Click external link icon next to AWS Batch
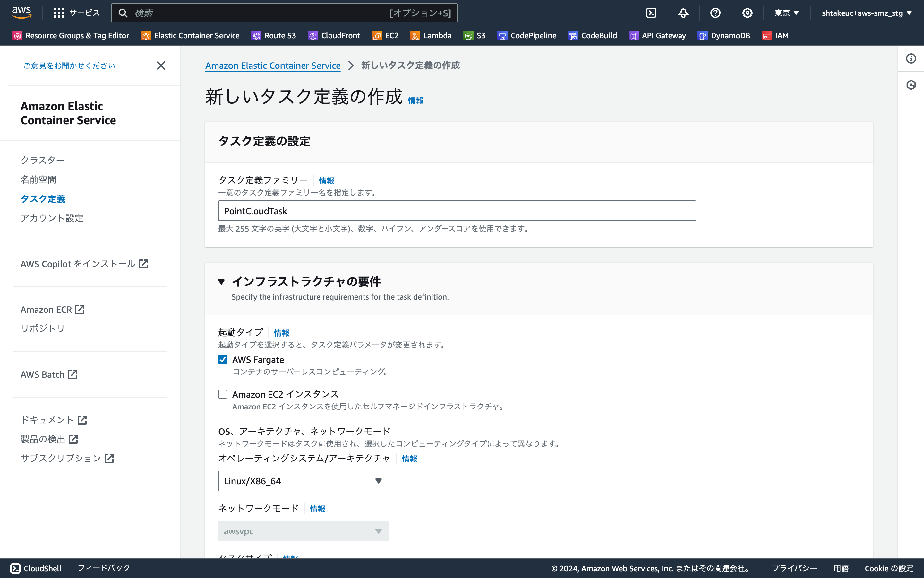The width and height of the screenshot is (924, 578). tap(73, 374)
